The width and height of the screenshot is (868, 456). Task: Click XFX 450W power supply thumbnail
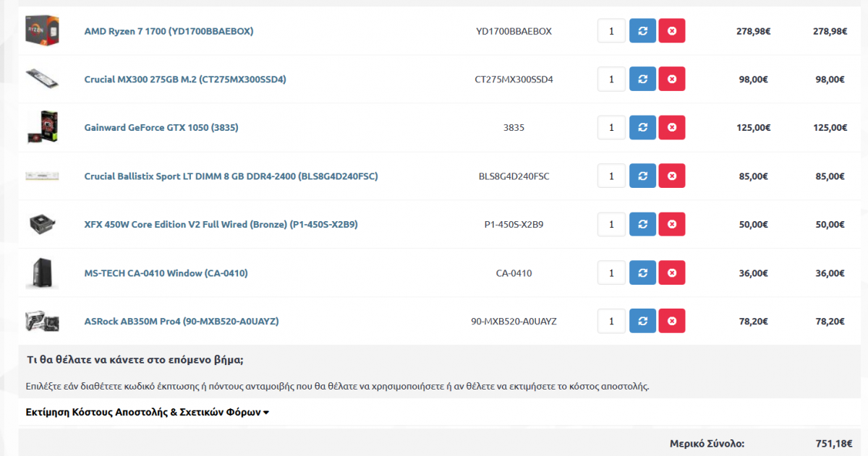point(42,224)
